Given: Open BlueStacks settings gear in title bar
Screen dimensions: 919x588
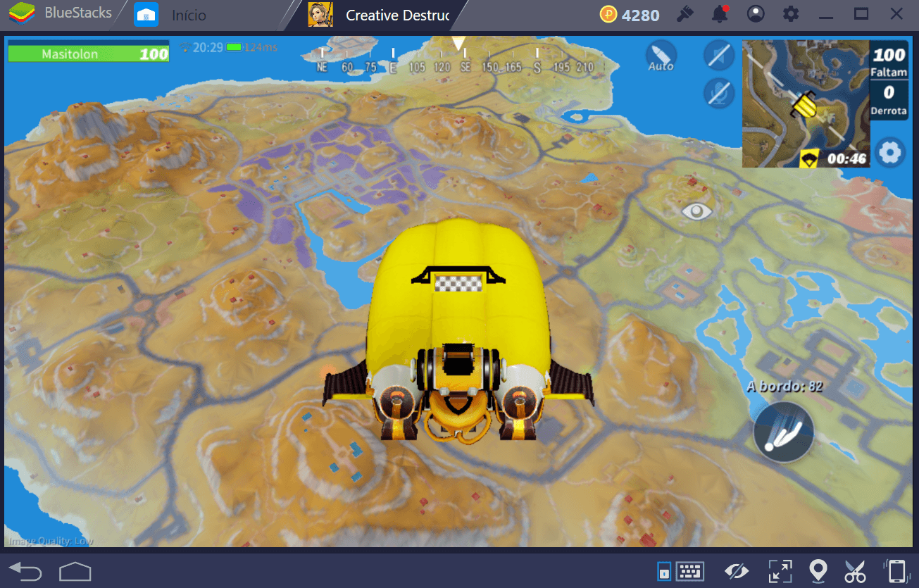Looking at the screenshot, I should [x=791, y=14].
